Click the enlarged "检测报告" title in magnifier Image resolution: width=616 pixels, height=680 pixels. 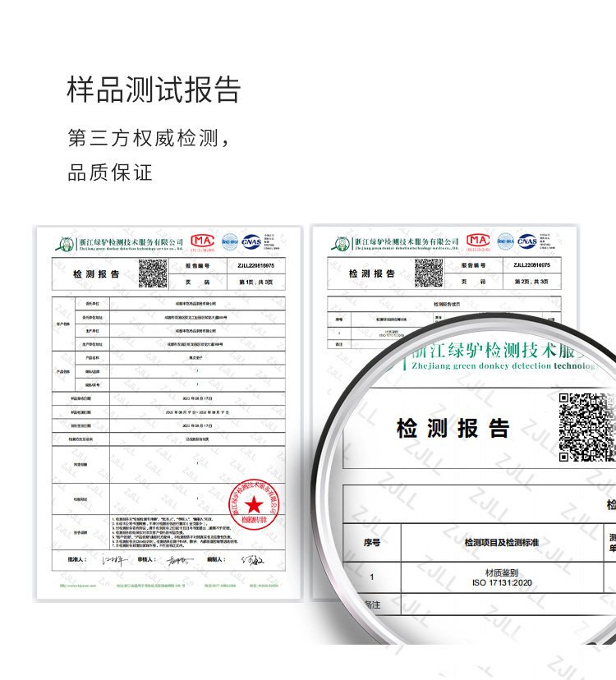[x=453, y=429]
